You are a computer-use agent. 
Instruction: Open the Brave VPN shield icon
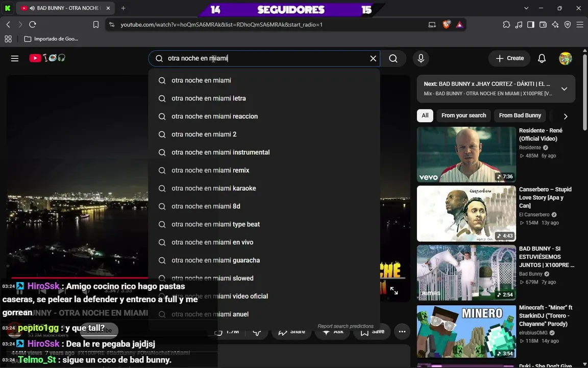pos(568,25)
